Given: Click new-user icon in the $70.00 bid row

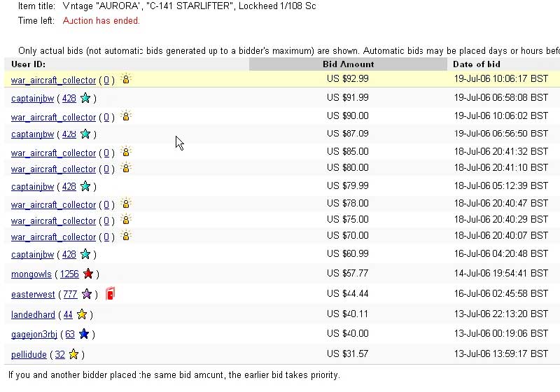Looking at the screenshot, I should coord(126,235).
